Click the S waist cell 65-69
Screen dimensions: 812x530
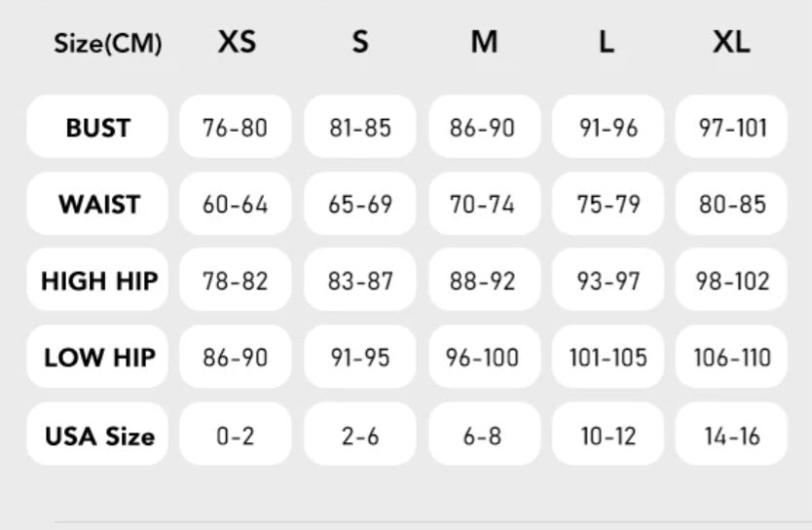point(360,205)
